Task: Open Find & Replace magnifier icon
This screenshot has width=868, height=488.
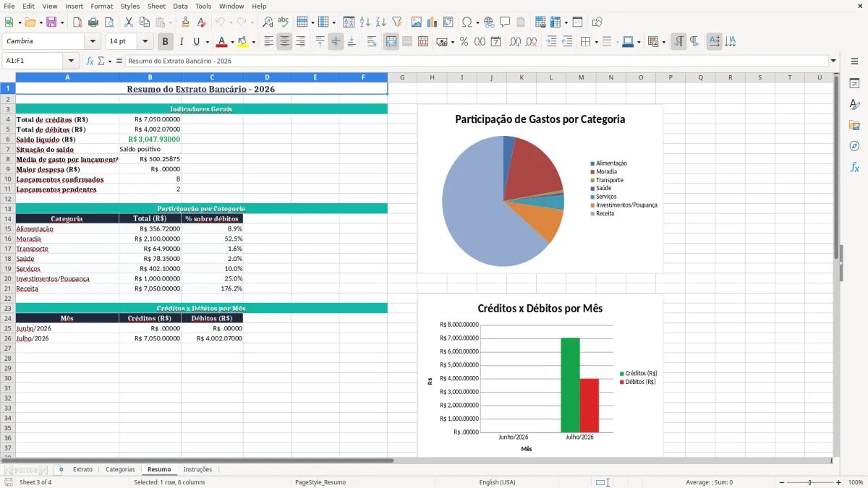Action: pos(268,22)
